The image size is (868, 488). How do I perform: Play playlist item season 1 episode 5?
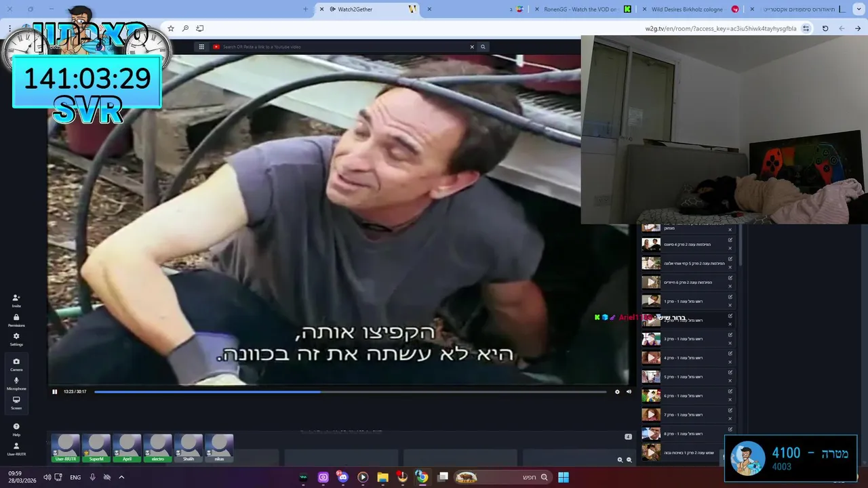pos(651,377)
